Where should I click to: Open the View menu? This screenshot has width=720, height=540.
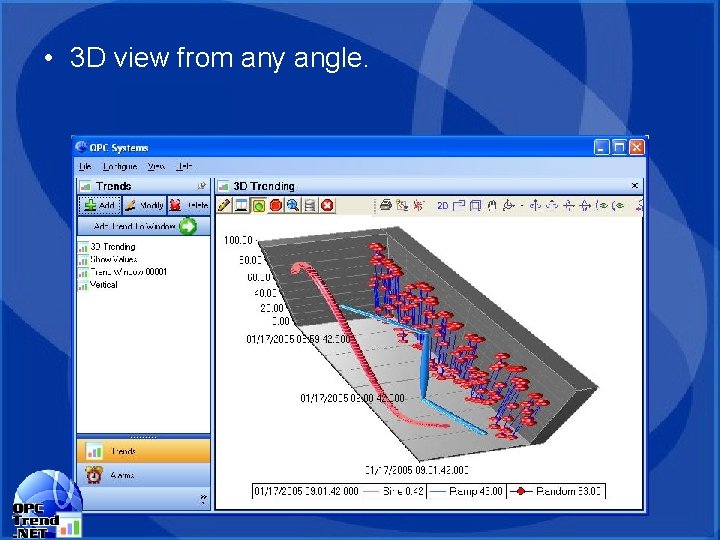[156, 166]
